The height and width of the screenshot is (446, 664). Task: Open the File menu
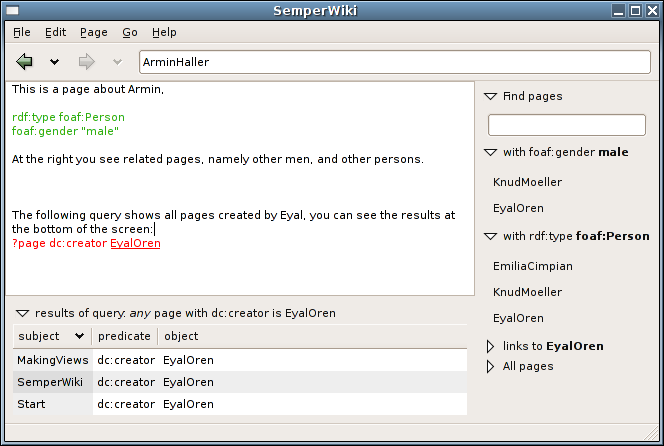(22, 32)
